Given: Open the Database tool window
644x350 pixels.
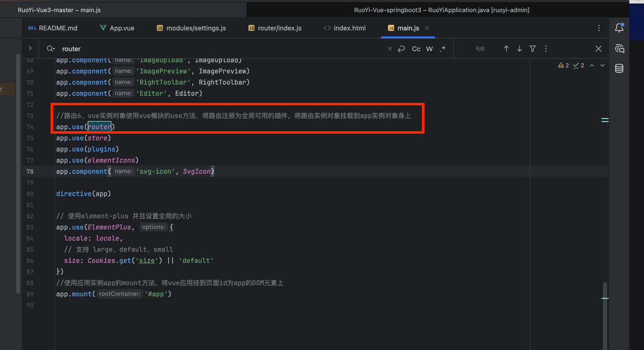Looking at the screenshot, I should pos(619,69).
